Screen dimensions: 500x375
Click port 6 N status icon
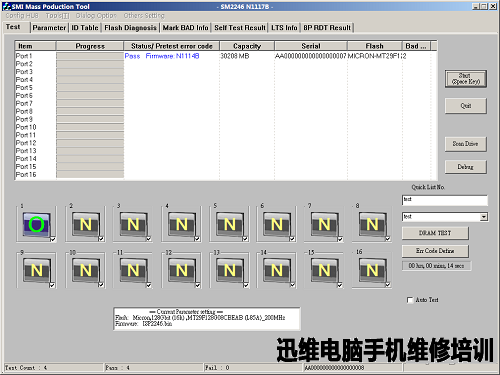(277, 224)
